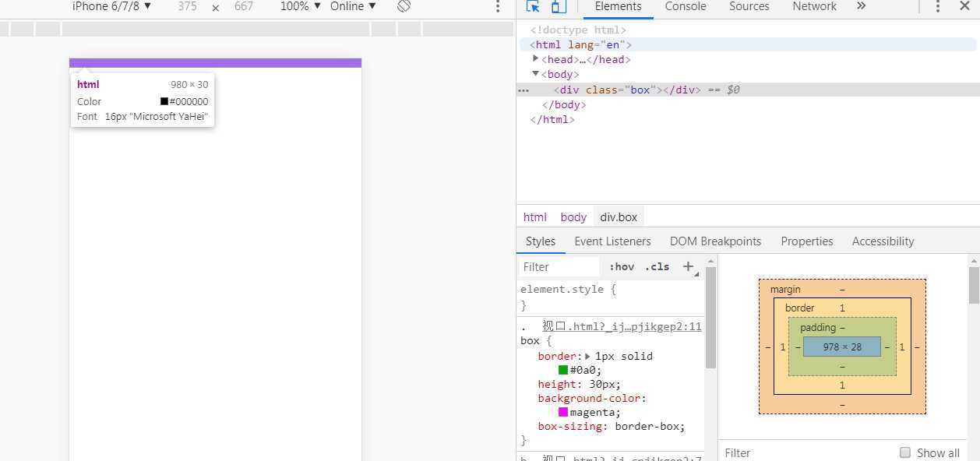Viewport: 980px width, 461px height.
Task: Open the DevTools customize three-dot menu
Action: click(938, 6)
